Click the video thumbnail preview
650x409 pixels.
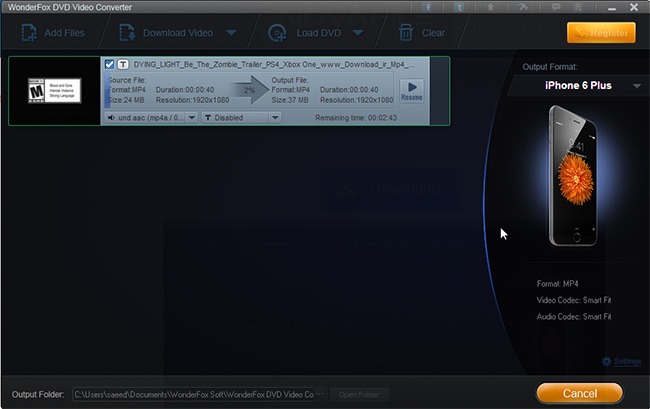(55, 91)
